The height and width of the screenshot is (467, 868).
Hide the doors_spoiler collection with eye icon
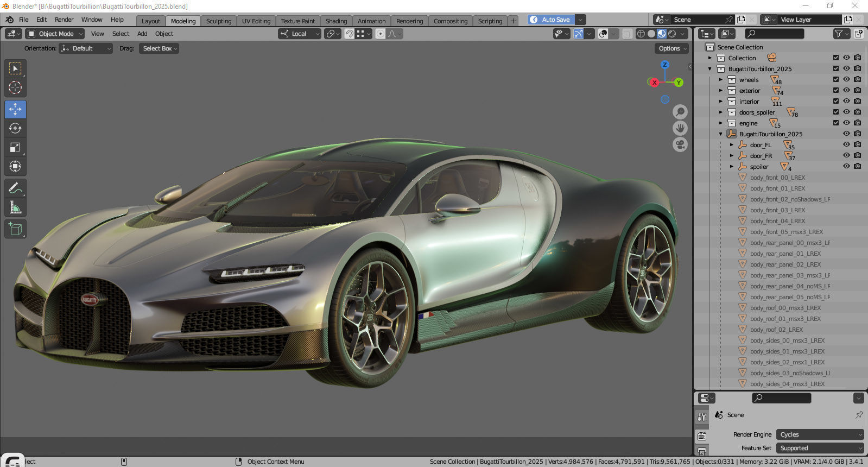tap(846, 112)
